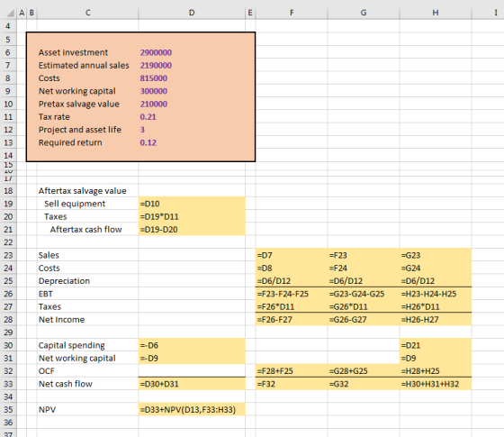
Task: Select the NPV formula cell =D33+NPV(D13,F33:H33)
Action: pyautogui.click(x=192, y=410)
